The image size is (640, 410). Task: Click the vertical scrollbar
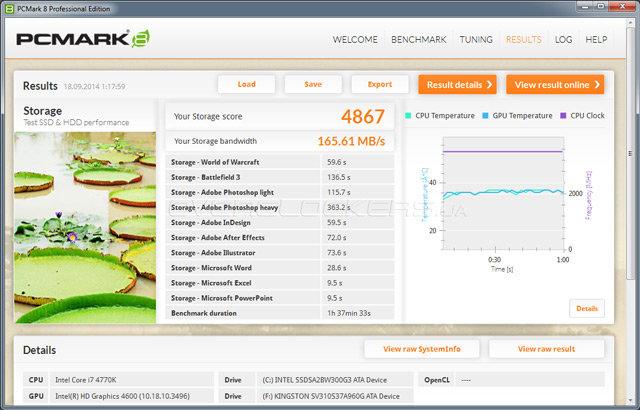point(631,153)
